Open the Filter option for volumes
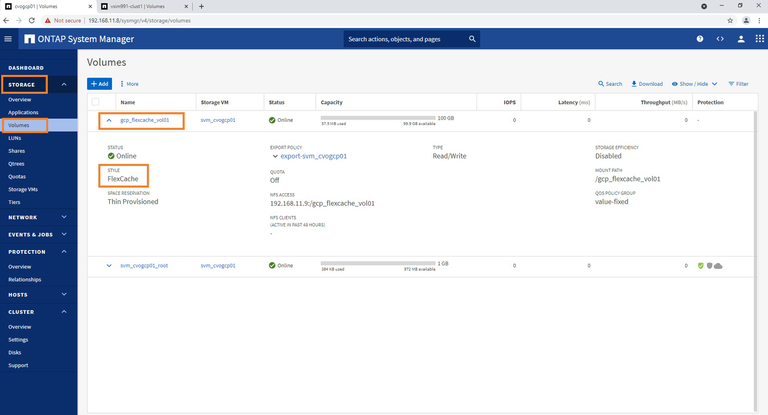This screenshot has width=768, height=415. (738, 84)
